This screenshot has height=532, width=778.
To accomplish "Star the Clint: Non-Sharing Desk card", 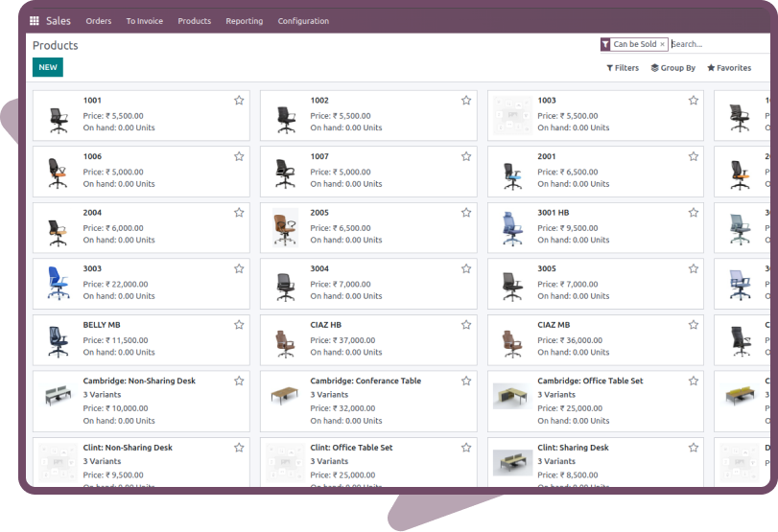I will pyautogui.click(x=239, y=448).
